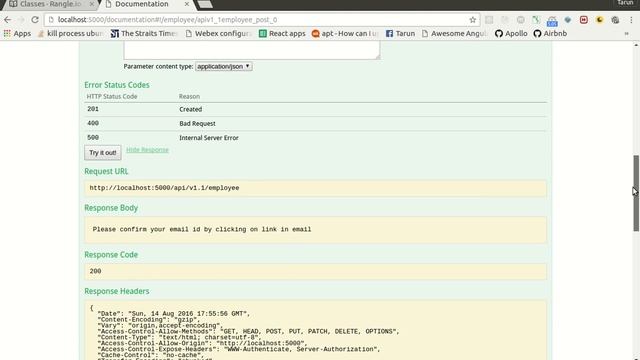The image size is (640, 360).
Task: Click the Error Status Codes heading
Action: click(117, 85)
